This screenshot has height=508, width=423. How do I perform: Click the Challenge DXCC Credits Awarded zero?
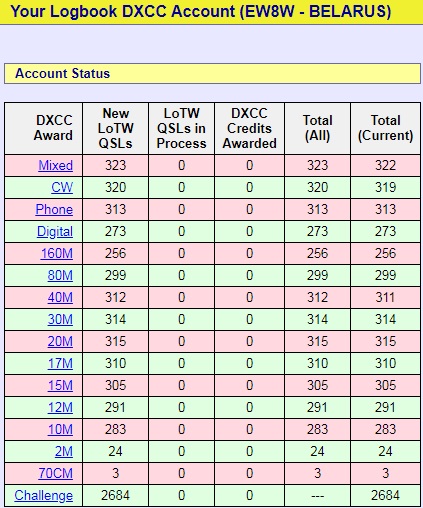250,495
